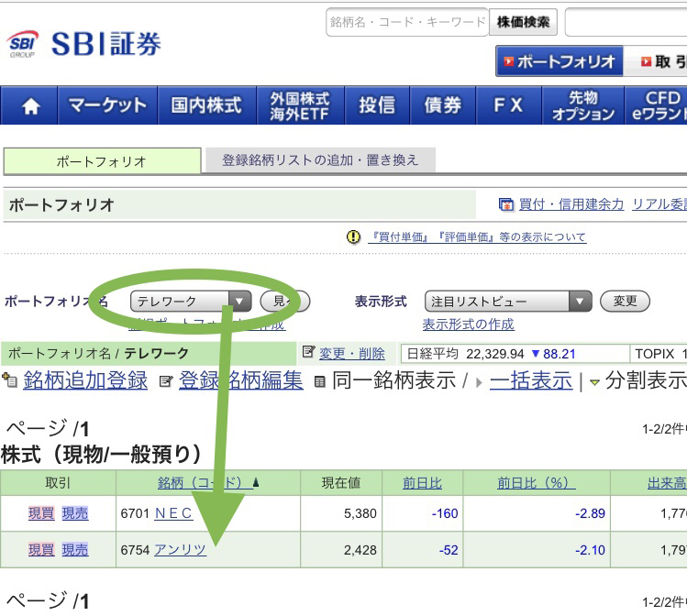This screenshot has height=616, width=687.
Task: Click the SBI証券 logo
Action: point(84,44)
